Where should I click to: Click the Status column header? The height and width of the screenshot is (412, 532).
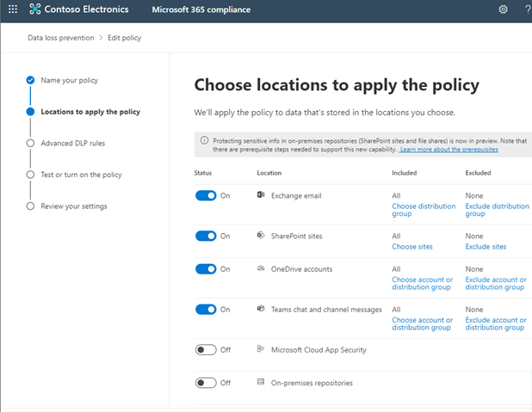tap(203, 173)
